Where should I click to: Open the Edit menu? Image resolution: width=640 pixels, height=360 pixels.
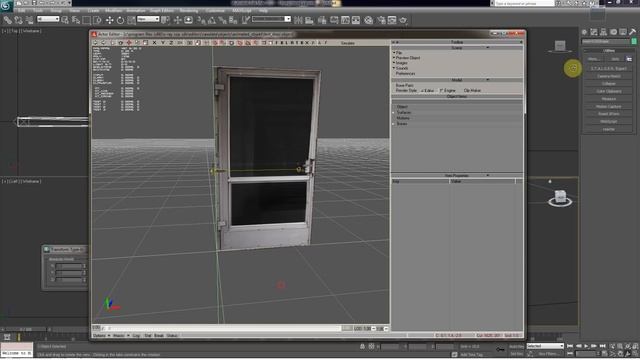pyautogui.click(x=21, y=10)
